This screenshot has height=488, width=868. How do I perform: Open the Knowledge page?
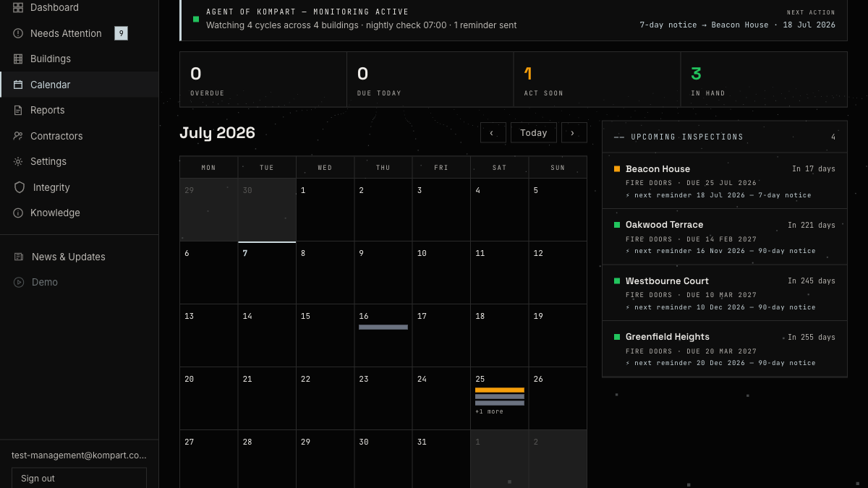click(x=80, y=213)
